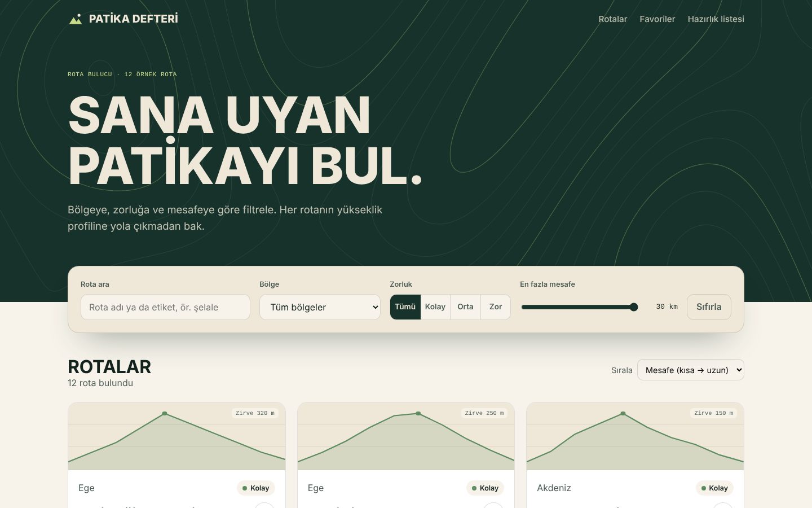This screenshot has height=508, width=812.
Task: Click the Sıfırla reset button
Action: [709, 307]
